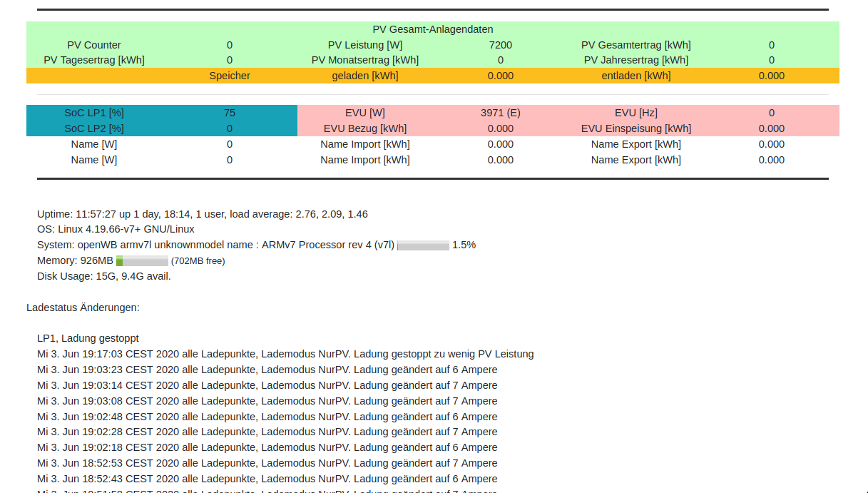Select the 18:52:43 log entry

pos(267,479)
